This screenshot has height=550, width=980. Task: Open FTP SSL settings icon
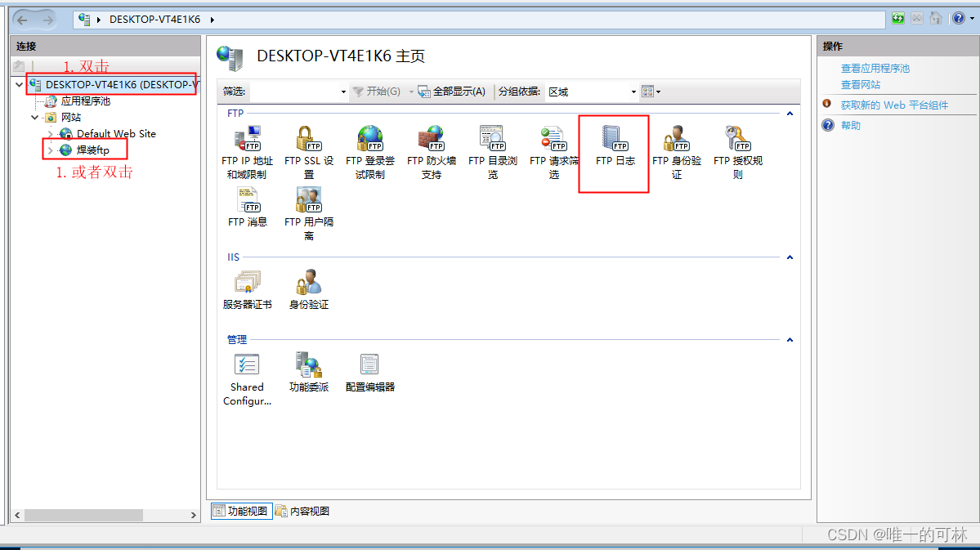309,152
